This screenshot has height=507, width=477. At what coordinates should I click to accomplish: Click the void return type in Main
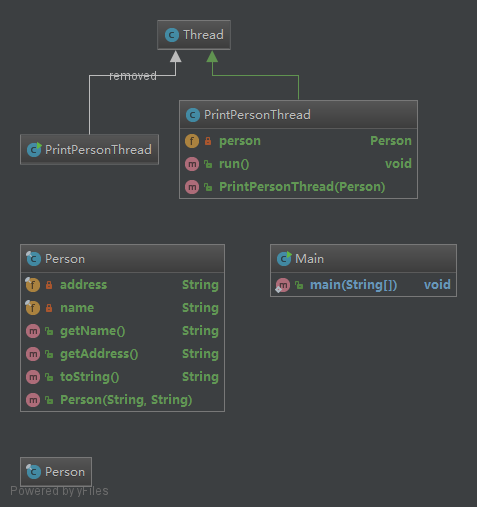tap(437, 285)
